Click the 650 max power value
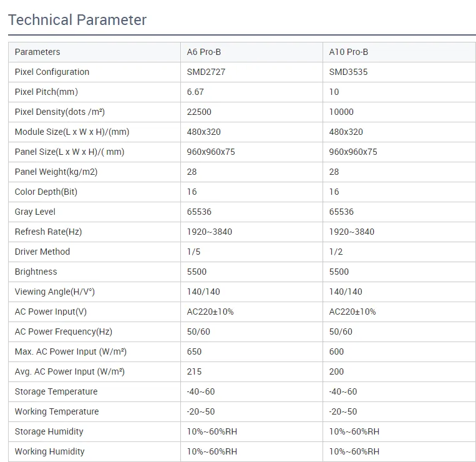Image resolution: width=476 pixels, height=462 pixels. point(195,351)
